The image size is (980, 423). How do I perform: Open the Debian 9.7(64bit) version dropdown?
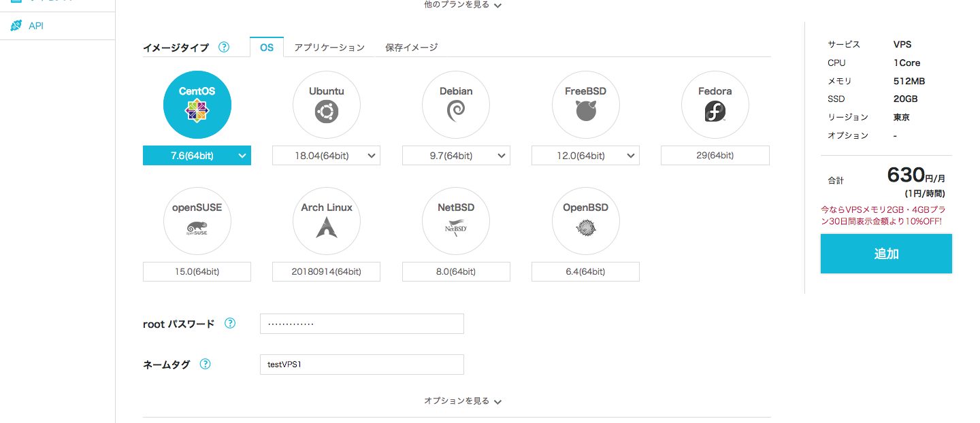point(455,156)
